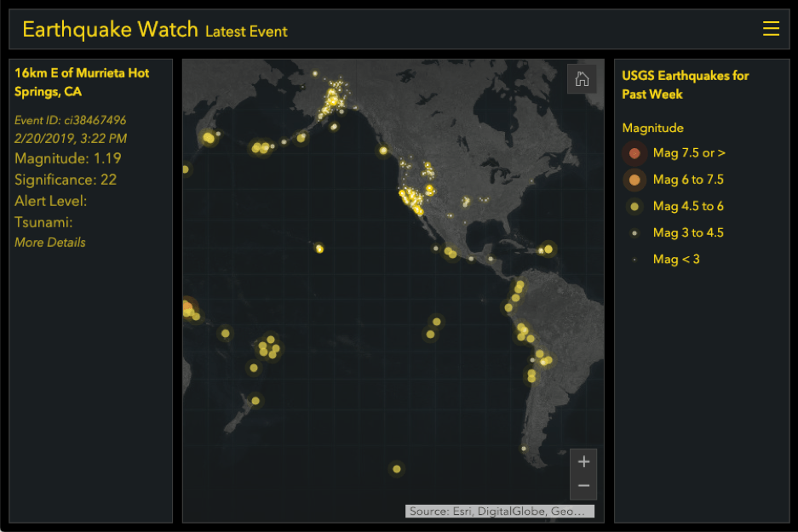Click the Mag 7.5 or > legend label

click(689, 153)
